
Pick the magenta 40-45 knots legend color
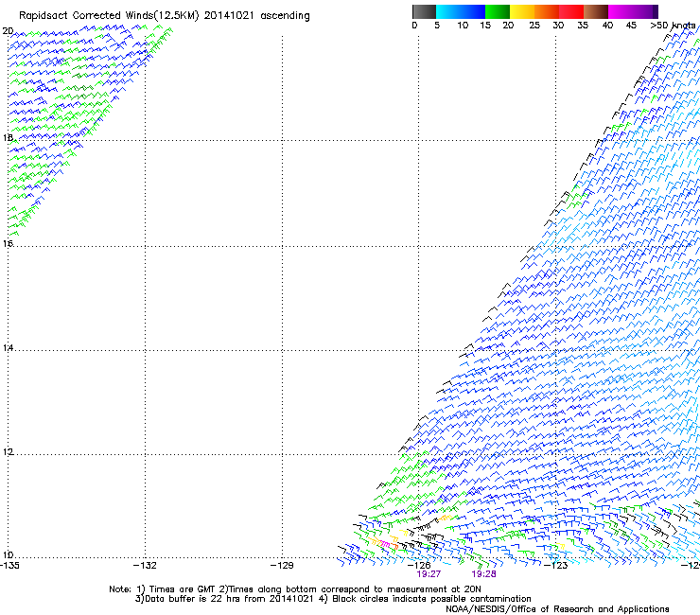click(621, 11)
